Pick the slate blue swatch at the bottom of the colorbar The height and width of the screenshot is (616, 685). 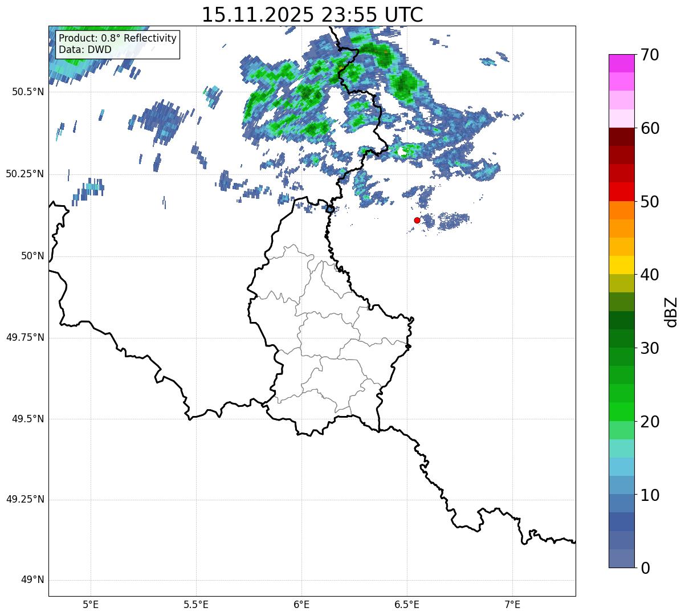[621, 558]
